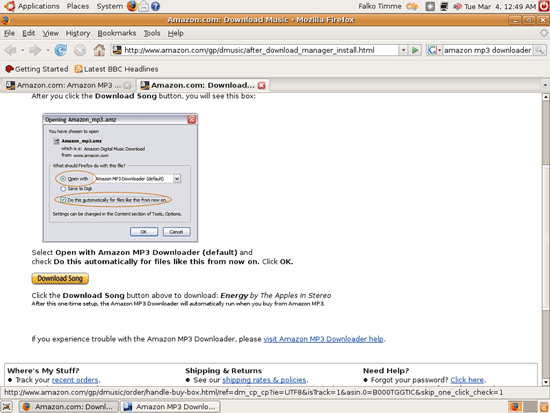Click the workspace switcher in bottom panel
The width and height of the screenshot is (550, 413).
tap(522, 407)
